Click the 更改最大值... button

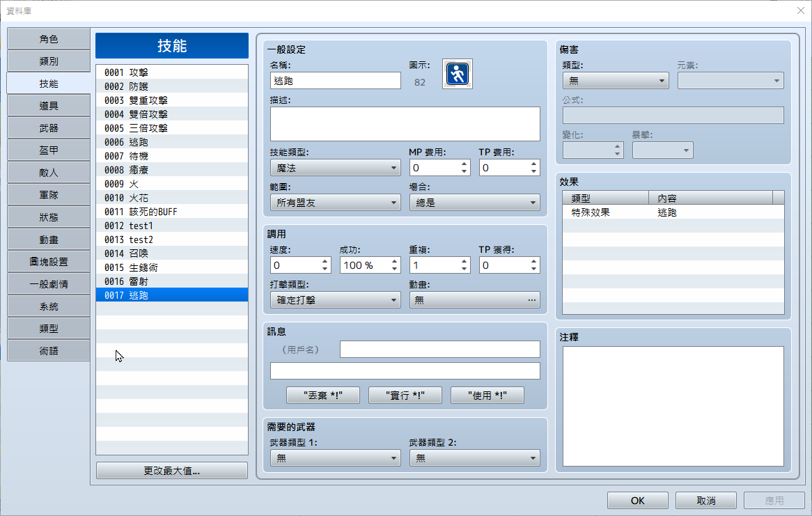pyautogui.click(x=172, y=471)
